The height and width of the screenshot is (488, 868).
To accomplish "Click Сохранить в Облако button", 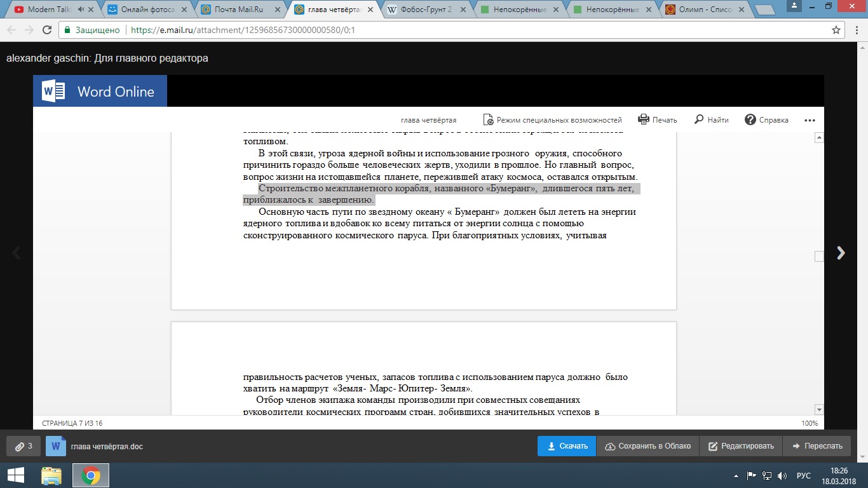I will [x=648, y=446].
